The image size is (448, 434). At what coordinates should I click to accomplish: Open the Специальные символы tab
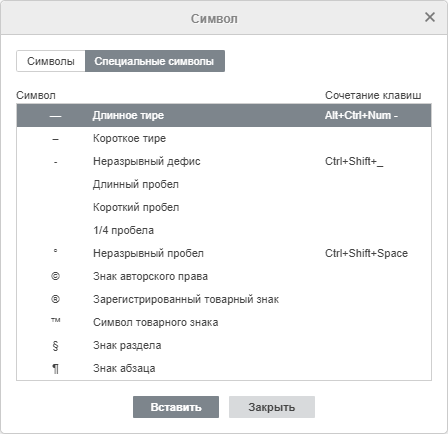click(x=155, y=61)
